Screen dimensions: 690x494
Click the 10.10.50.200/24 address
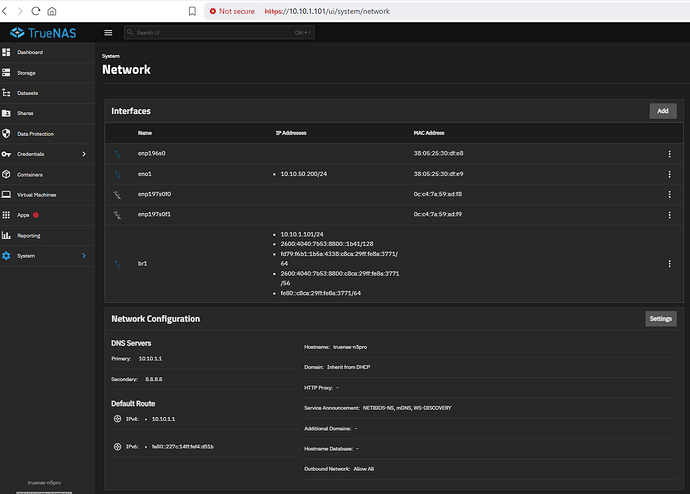[304, 174]
